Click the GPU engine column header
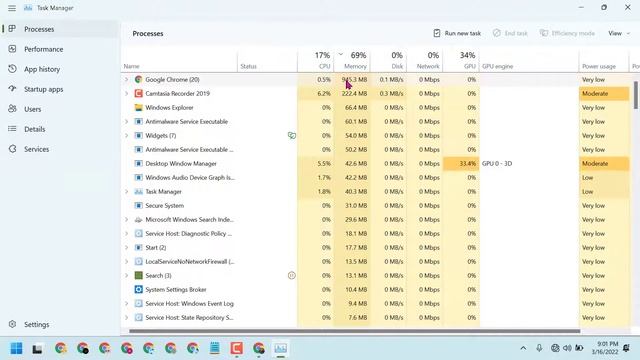640x360 pixels. pyautogui.click(x=529, y=60)
